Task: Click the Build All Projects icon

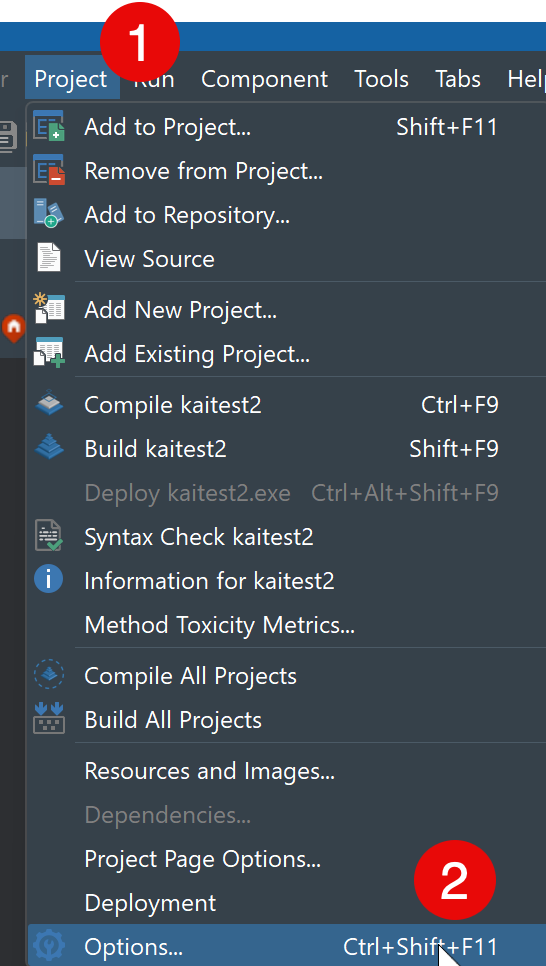Action: 49,720
